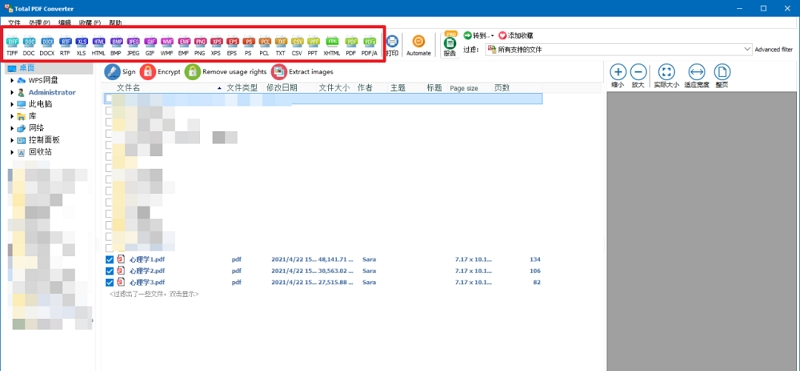Image resolution: width=800 pixels, height=371 pixels.
Task: Click 添加收藏 add favorite
Action: (x=516, y=36)
